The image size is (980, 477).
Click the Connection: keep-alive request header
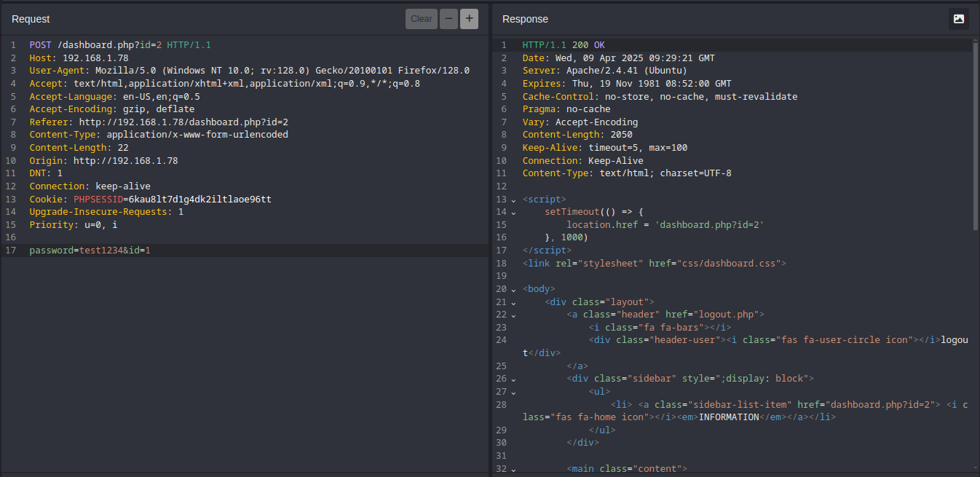90,186
